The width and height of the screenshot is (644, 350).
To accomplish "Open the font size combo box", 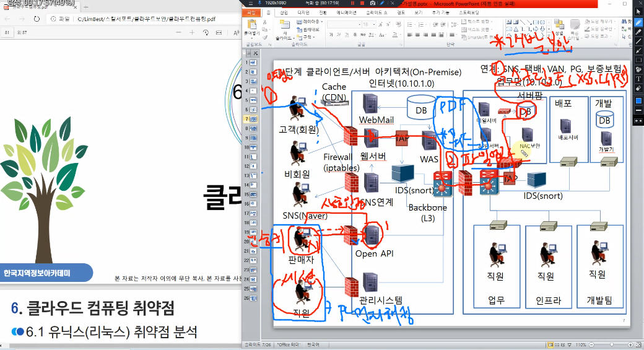I will (x=369, y=24).
